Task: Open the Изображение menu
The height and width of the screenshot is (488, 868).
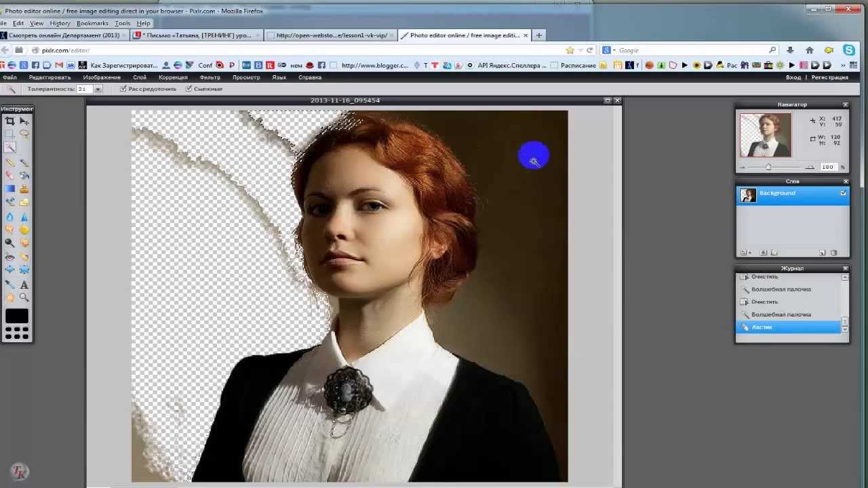Action: pos(102,77)
